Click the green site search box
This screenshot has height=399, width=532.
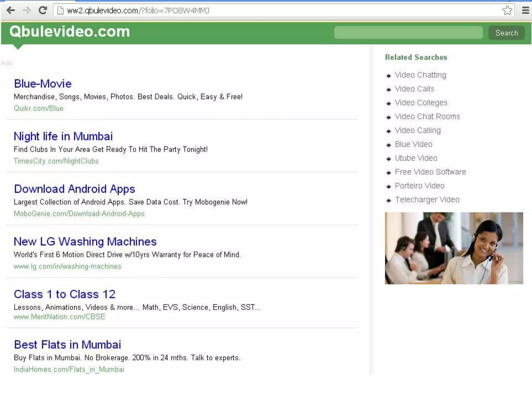(x=408, y=32)
